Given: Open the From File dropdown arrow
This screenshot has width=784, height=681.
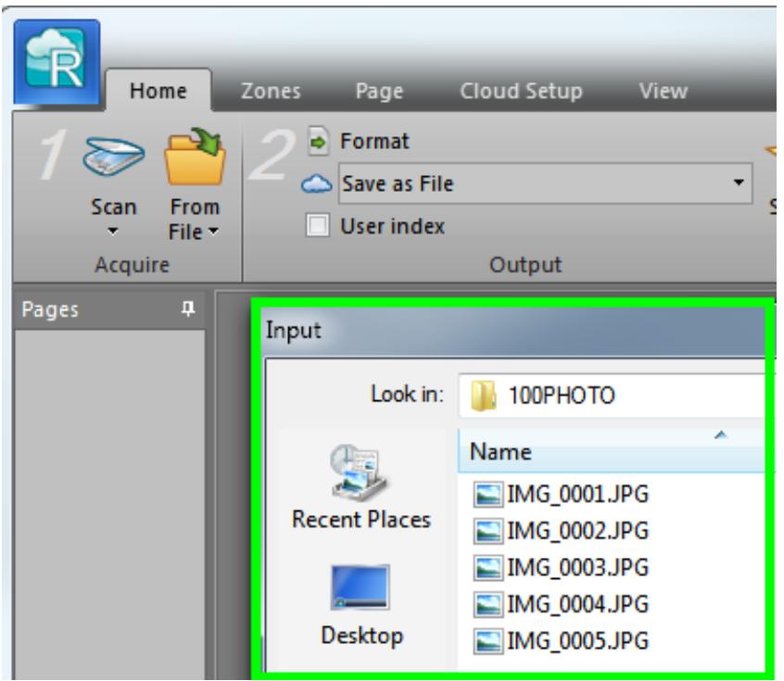Looking at the screenshot, I should coord(213,231).
